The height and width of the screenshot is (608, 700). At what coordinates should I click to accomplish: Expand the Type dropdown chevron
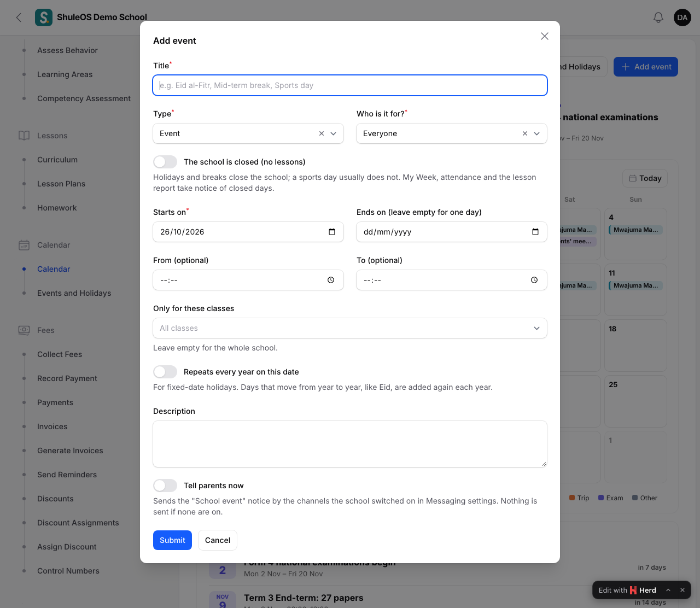[334, 133]
